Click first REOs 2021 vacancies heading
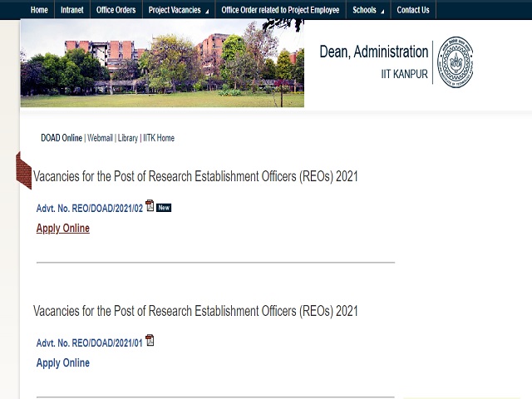 195,177
